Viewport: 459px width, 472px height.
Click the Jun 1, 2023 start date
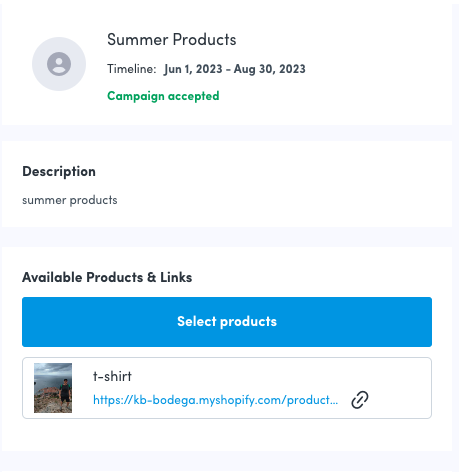(x=193, y=69)
